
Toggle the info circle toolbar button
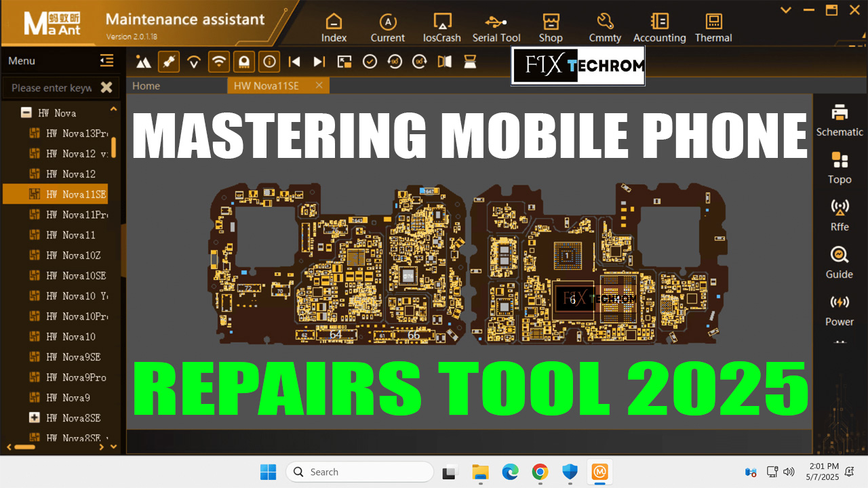[269, 62]
